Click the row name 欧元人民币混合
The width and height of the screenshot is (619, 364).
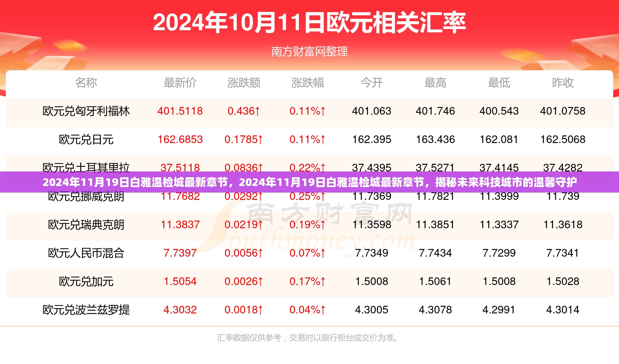click(86, 253)
